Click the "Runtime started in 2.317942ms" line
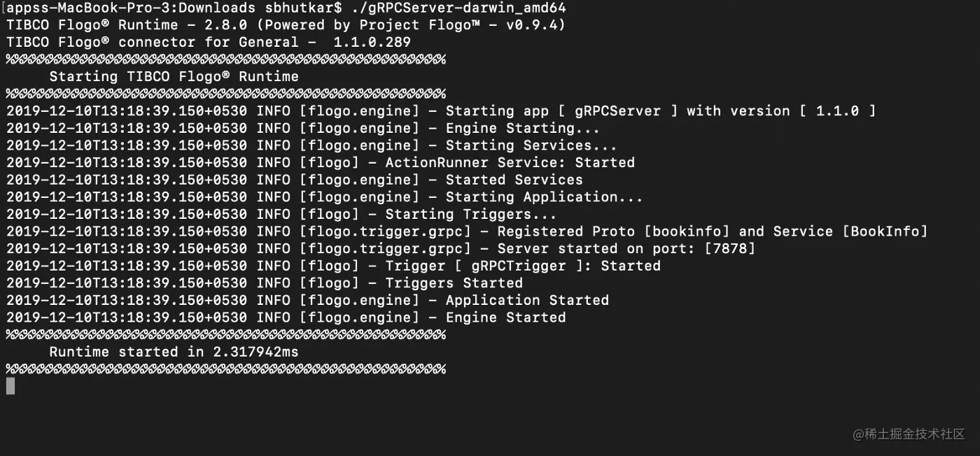Viewport: 980px width, 456px height. tap(174, 352)
